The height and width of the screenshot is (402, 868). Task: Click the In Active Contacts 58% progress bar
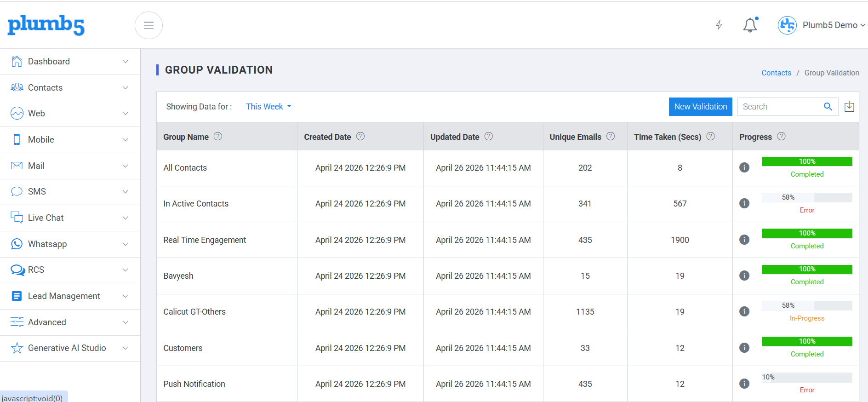(x=807, y=197)
